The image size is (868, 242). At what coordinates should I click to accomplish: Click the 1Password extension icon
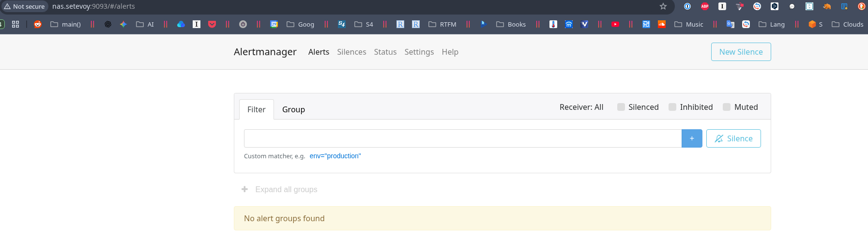click(687, 6)
